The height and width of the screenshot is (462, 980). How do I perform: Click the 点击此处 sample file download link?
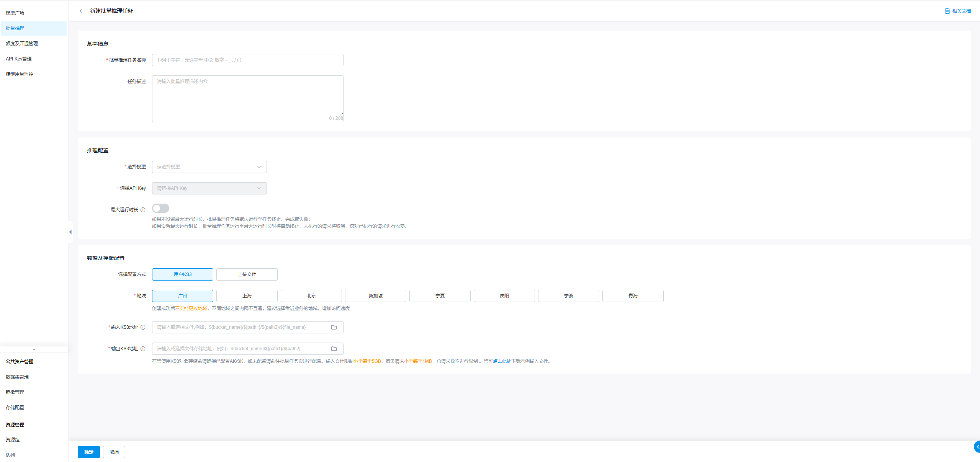[x=502, y=361]
